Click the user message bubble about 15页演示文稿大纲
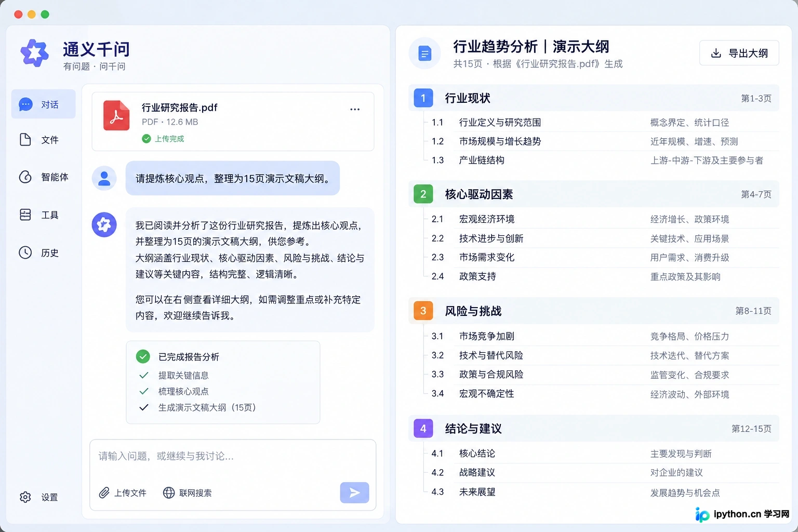Viewport: 798px width, 532px height. pos(233,178)
